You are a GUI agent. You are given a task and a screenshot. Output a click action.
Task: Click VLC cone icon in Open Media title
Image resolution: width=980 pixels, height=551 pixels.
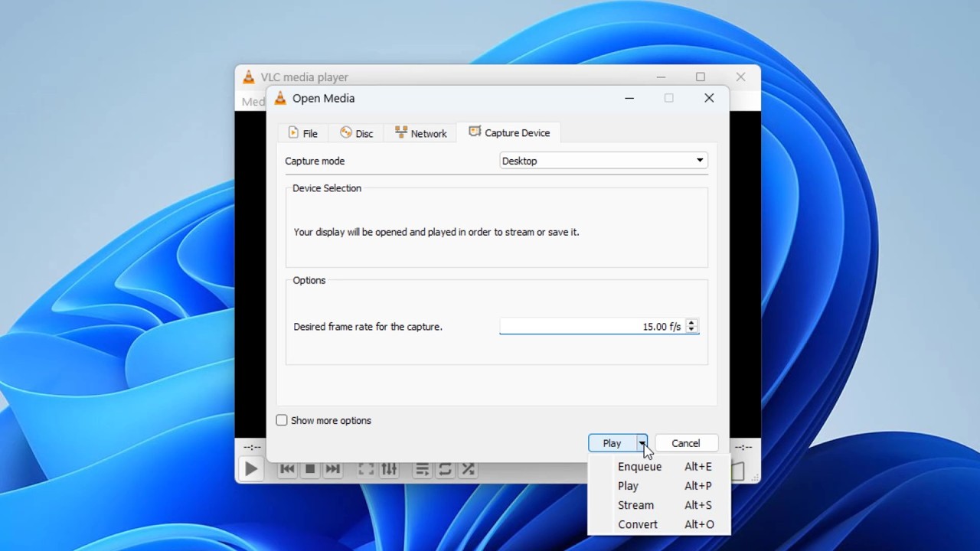(x=280, y=98)
